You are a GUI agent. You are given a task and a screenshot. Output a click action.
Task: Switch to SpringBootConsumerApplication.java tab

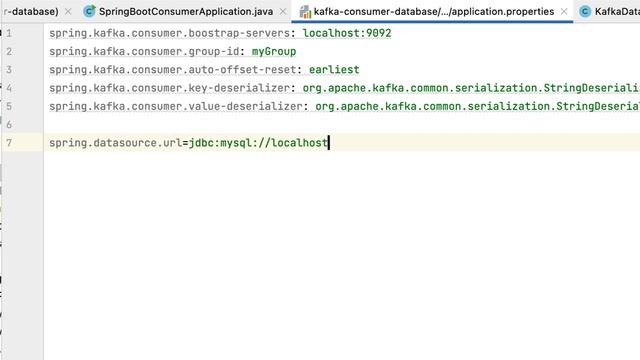186,11
